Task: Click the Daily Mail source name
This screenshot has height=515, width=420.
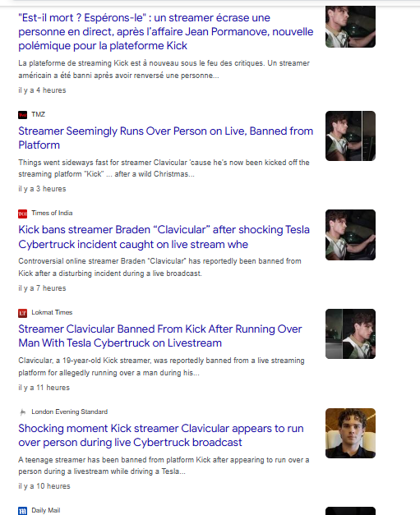Action: (46, 510)
